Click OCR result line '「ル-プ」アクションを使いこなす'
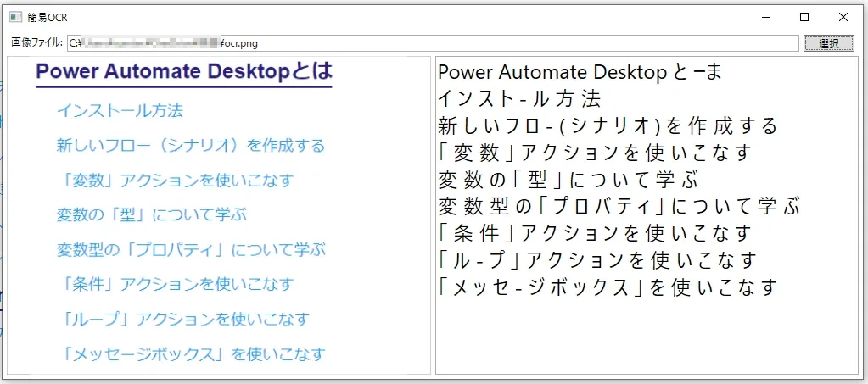This screenshot has width=868, height=384. 597,259
